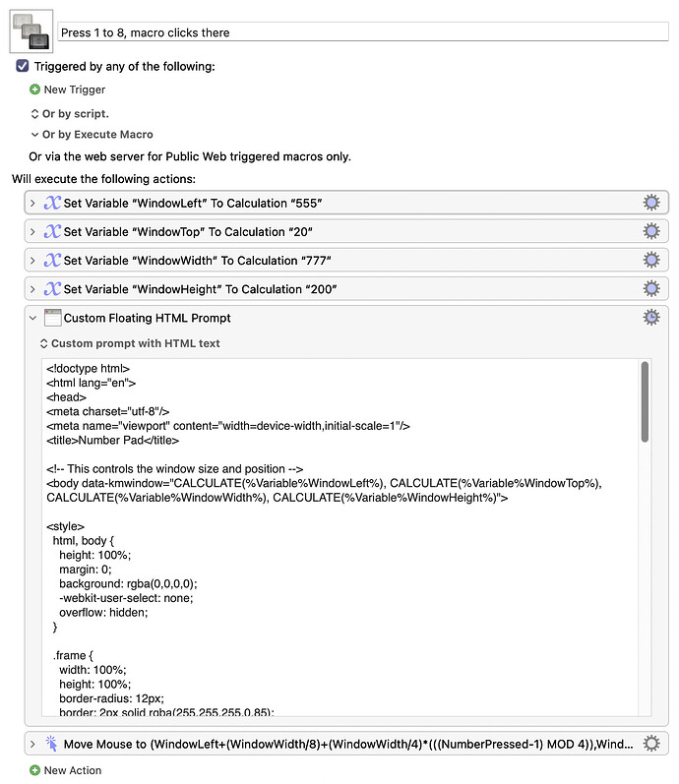
Task: Open 'Custom prompt with HTML text' popup
Action: click(x=43, y=343)
